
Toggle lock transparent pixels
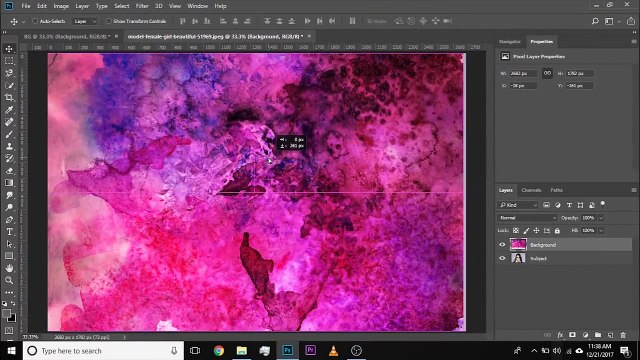516,231
